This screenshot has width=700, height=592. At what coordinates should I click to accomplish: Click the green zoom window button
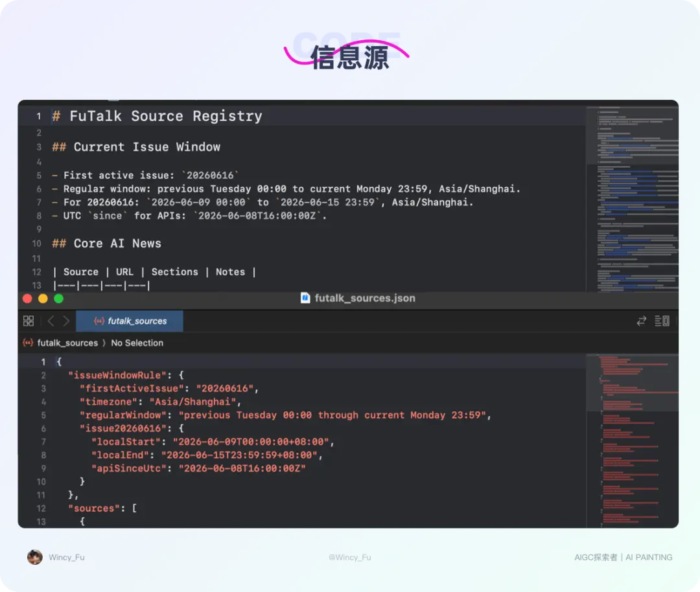tap(58, 299)
